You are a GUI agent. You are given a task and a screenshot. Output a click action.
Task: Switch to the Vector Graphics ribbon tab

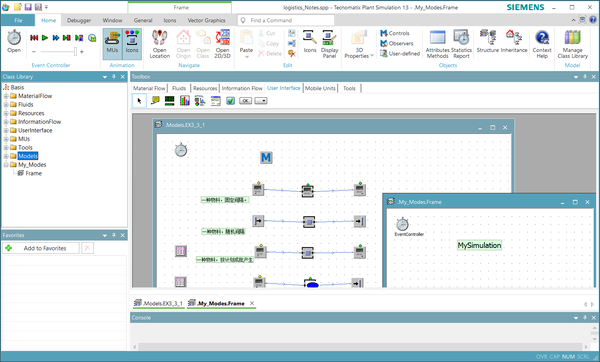[206, 20]
